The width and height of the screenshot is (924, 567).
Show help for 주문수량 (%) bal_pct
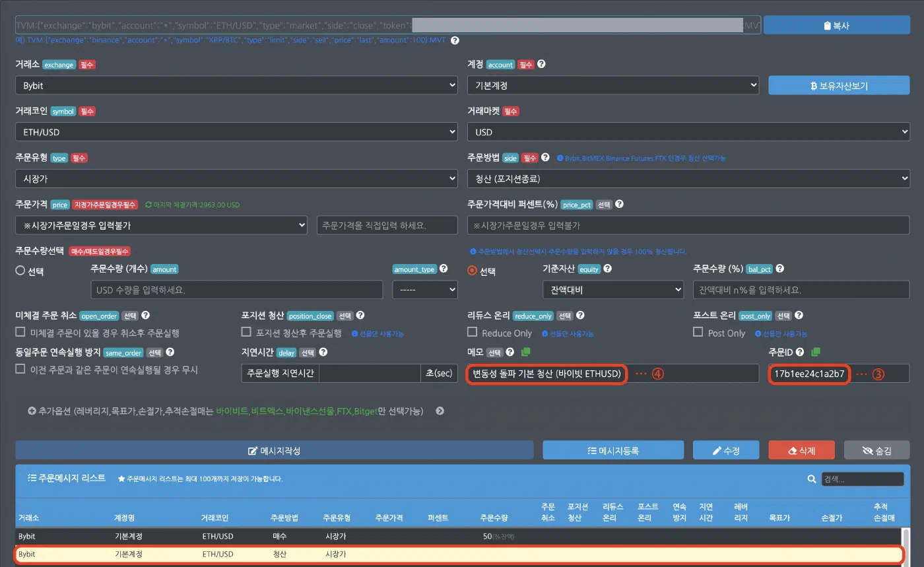pos(780,269)
